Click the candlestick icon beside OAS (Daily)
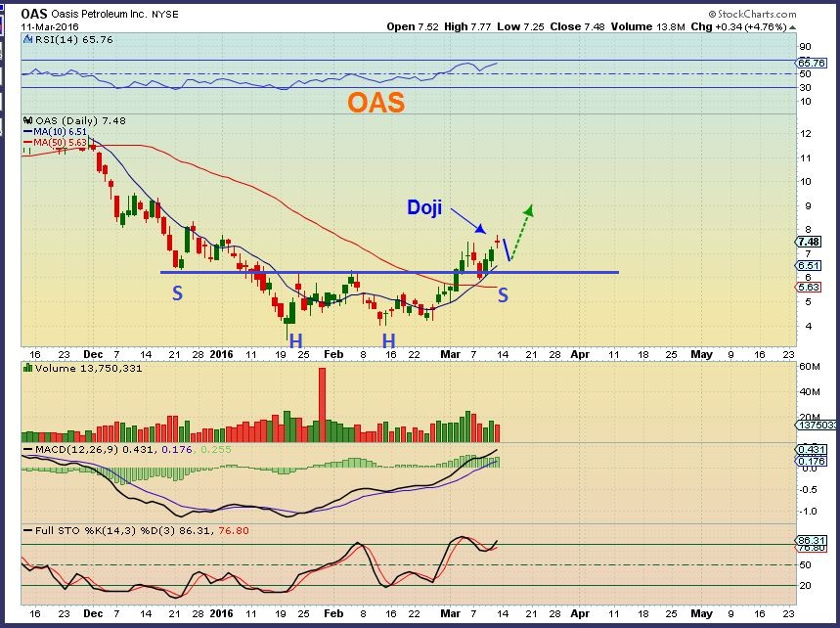 [27, 121]
